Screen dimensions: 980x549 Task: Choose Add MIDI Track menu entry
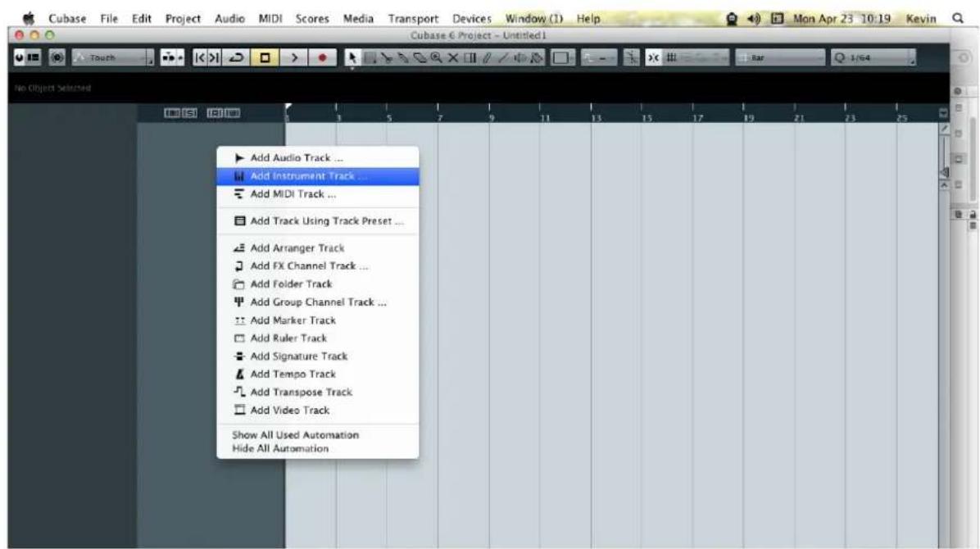coord(317,194)
